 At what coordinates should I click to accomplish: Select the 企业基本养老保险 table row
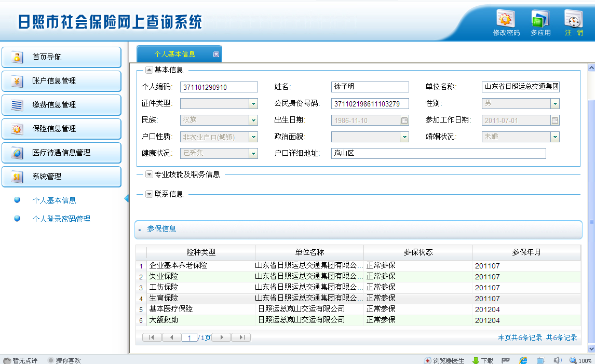312,266
